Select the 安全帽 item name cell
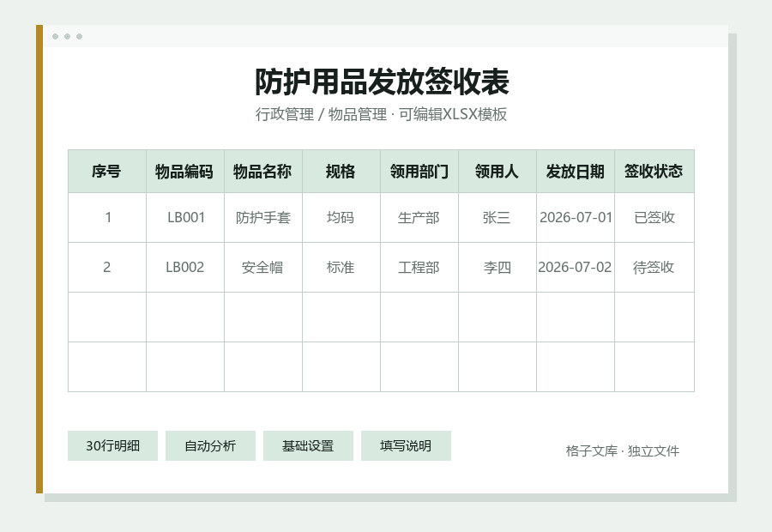 263,267
